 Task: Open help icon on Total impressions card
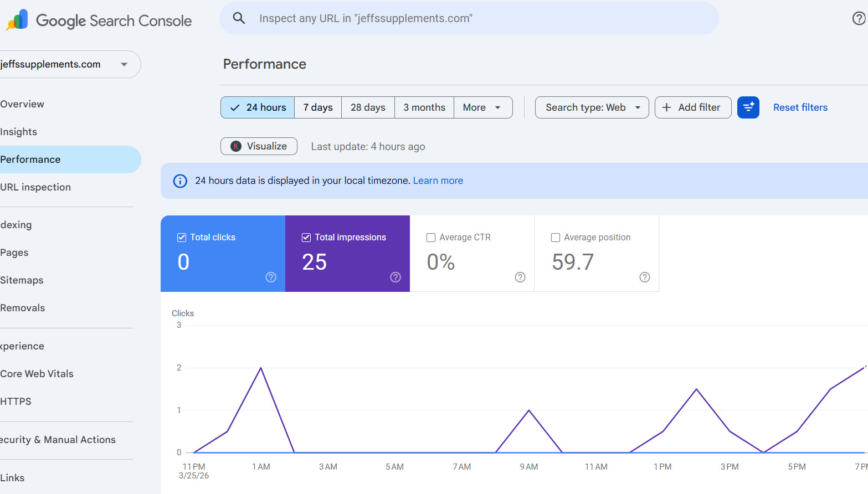(396, 277)
